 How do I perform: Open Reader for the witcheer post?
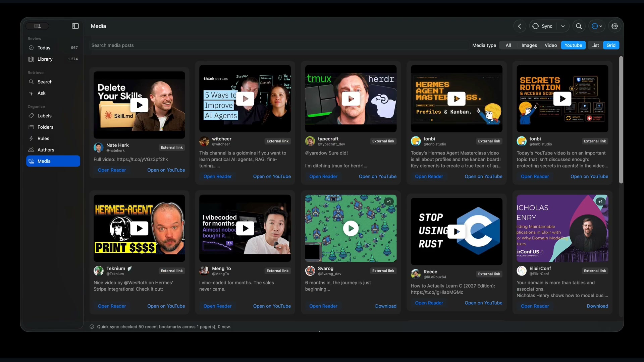coord(217,177)
